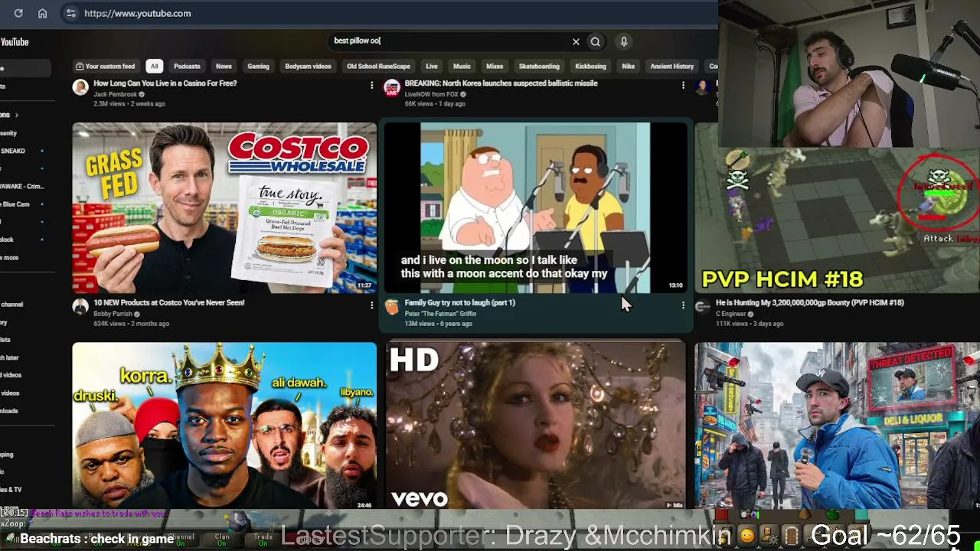Visit the 'Peter "The Fatman" Griffin' channel name
The image size is (980, 551).
click(440, 314)
